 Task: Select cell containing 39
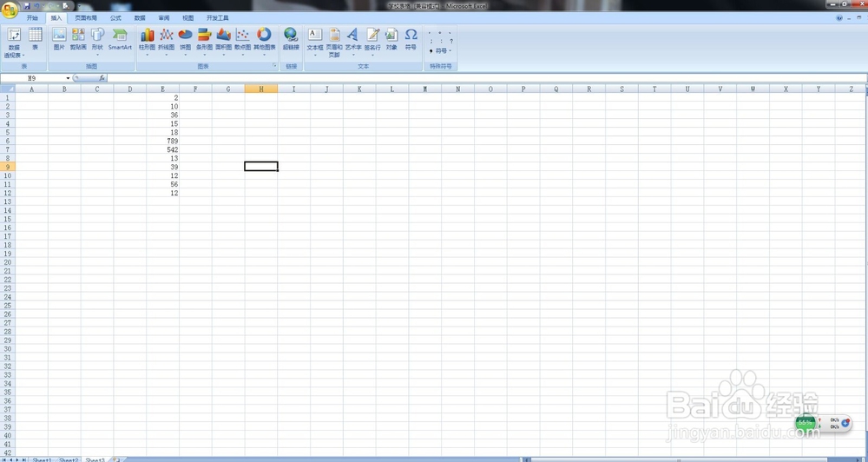[163, 167]
